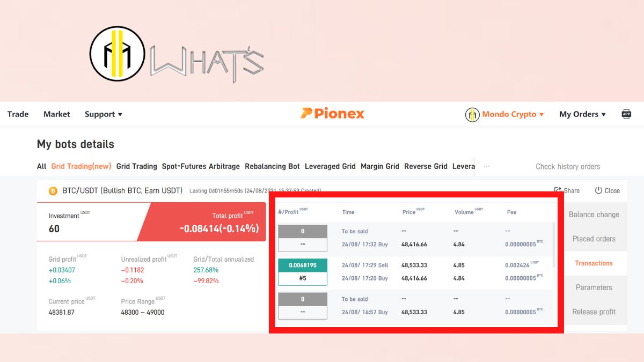Click the Unrealized profit -0.1182 value
This screenshot has height=362, width=644.
(x=133, y=270)
